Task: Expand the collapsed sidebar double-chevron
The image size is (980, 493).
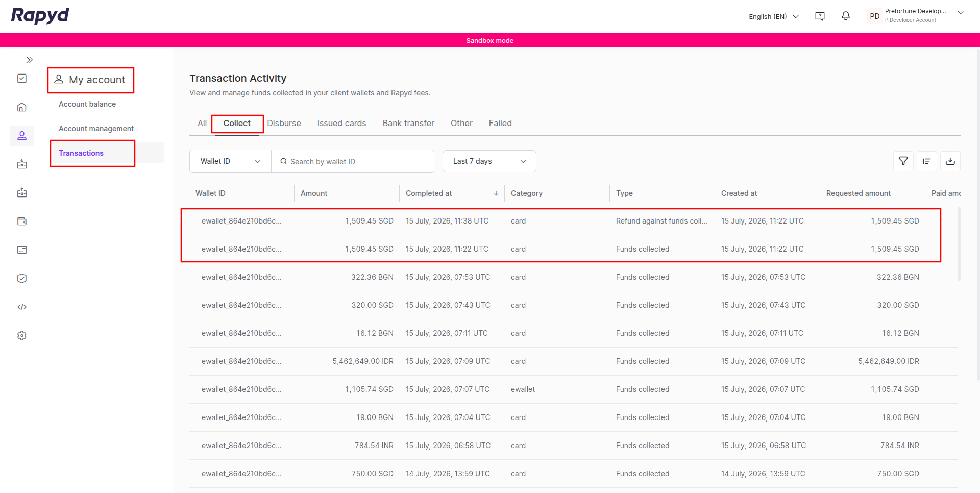Action: [30, 60]
